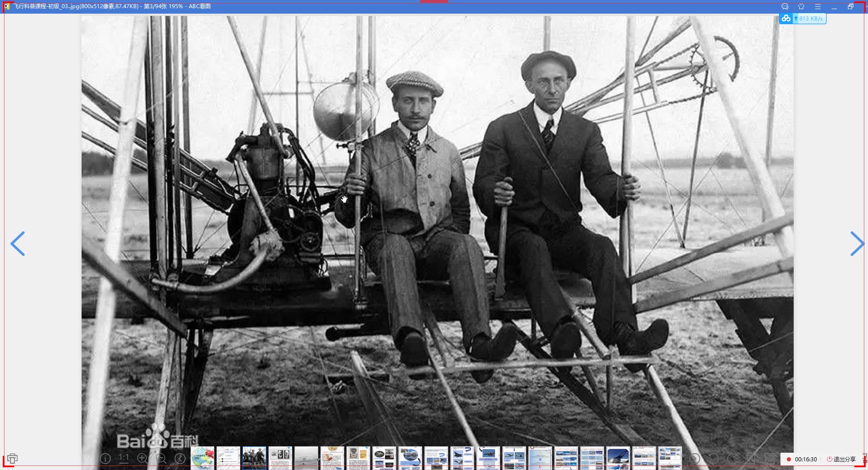The height and width of the screenshot is (470, 868).
Task: Open the slide thumbnail with letters A B
Action: [540, 458]
